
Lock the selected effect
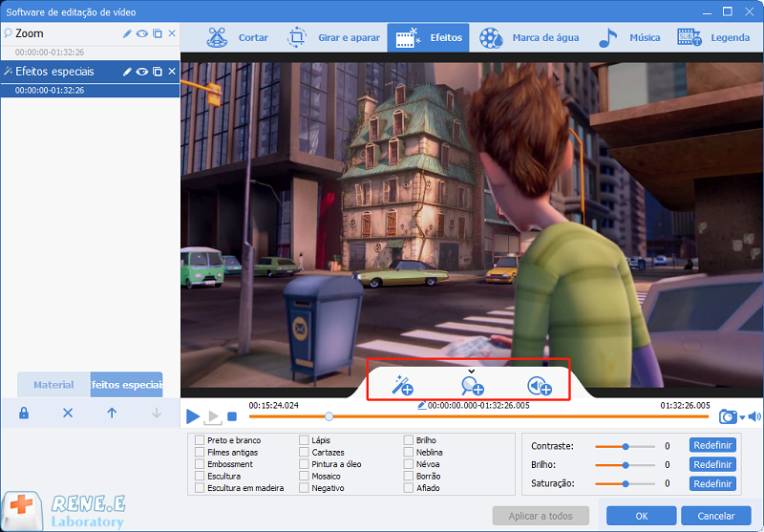23,414
